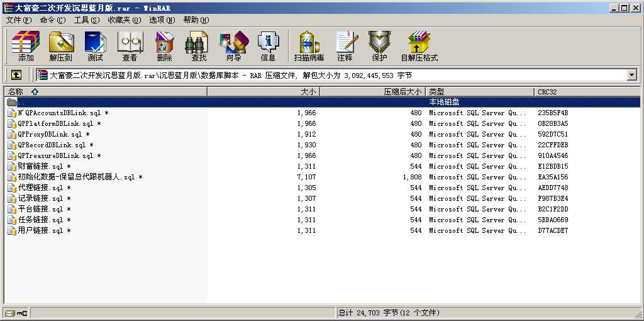
Task: Click size value 7,107
Action: coord(306,177)
